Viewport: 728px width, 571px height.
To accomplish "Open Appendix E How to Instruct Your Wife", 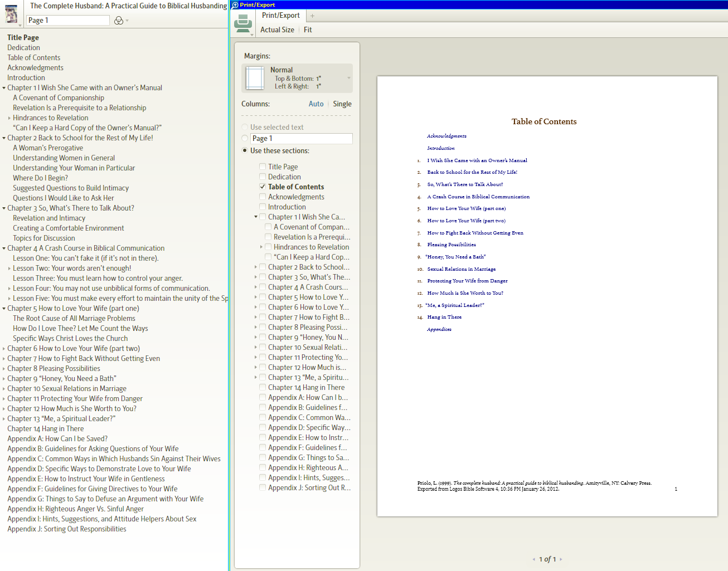I will (86, 479).
